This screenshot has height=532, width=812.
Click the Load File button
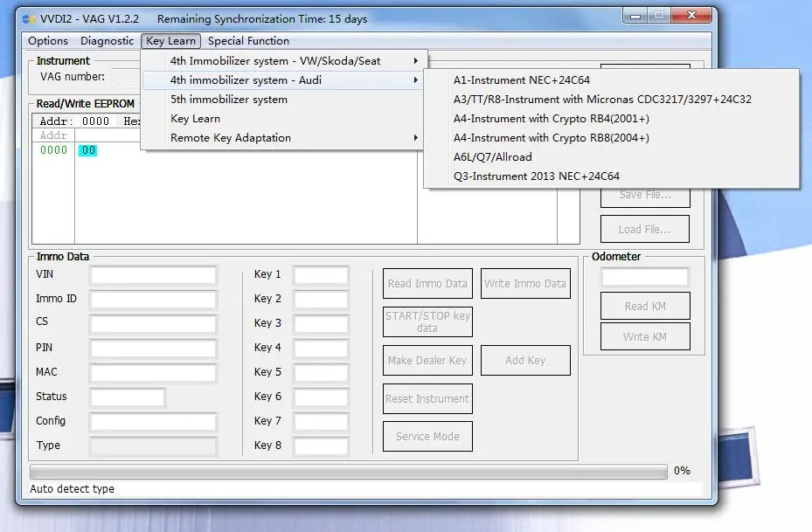[x=644, y=229]
